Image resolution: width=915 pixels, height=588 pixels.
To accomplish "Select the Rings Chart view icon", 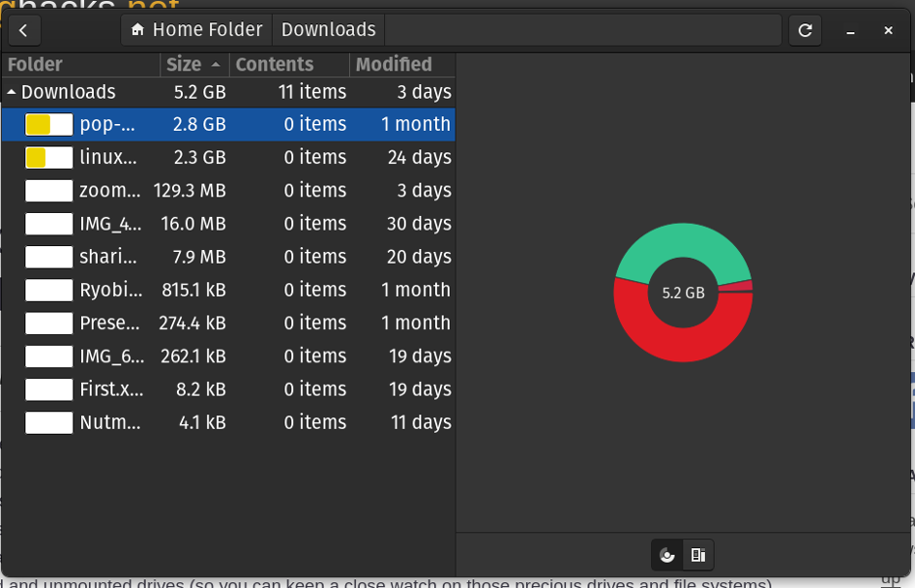I will (x=668, y=554).
